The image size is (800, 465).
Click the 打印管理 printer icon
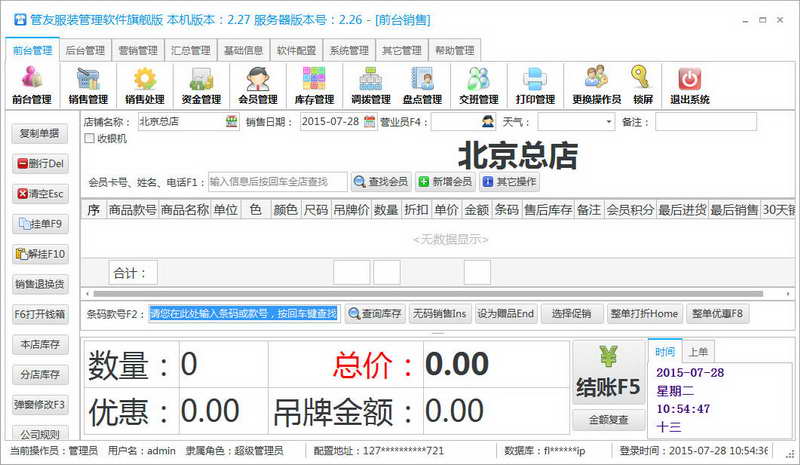pyautogui.click(x=534, y=85)
